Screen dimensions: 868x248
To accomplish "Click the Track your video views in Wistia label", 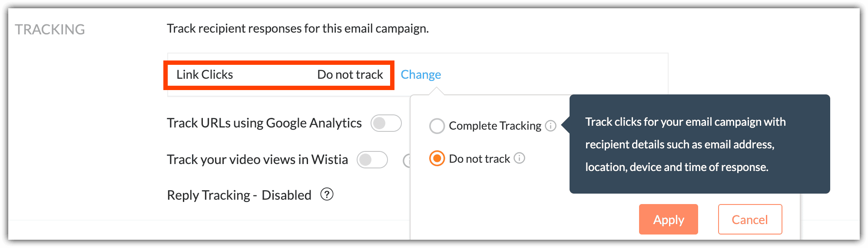I will (x=257, y=160).
